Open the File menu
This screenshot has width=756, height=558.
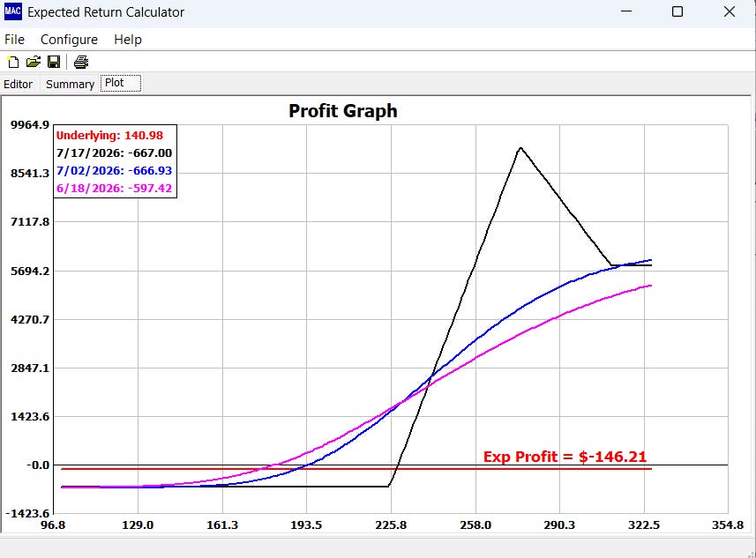[x=14, y=40]
